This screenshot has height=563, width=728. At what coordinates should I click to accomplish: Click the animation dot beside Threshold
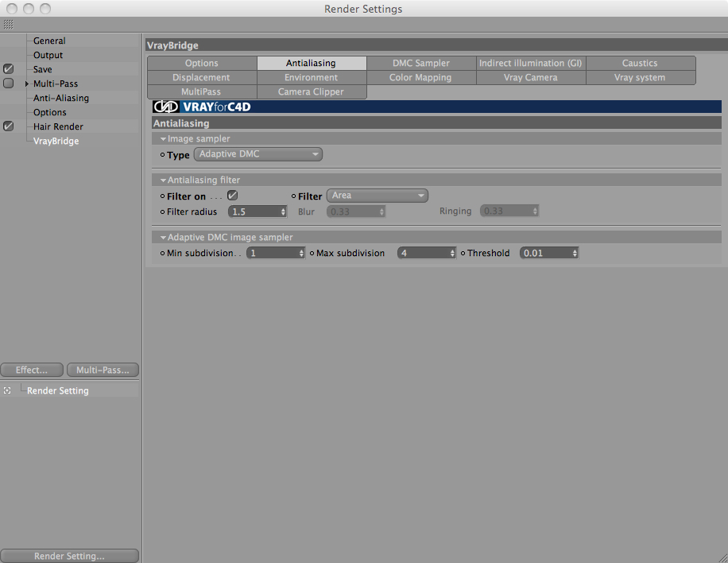[463, 253]
